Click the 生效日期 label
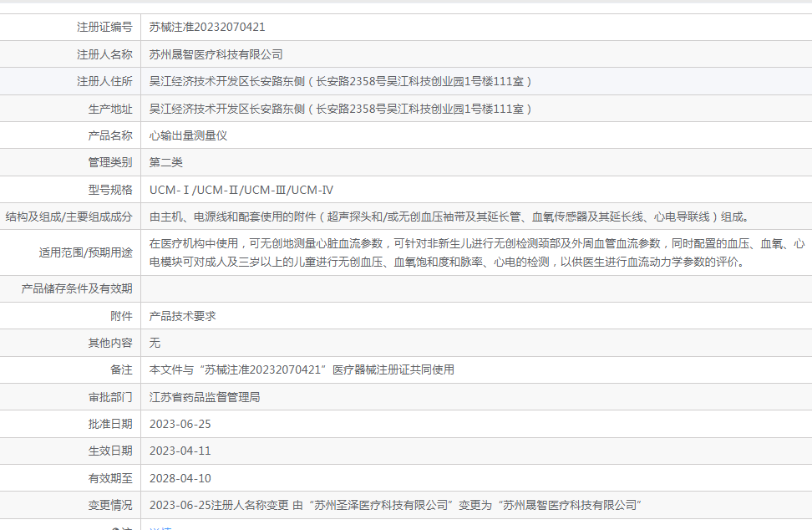This screenshot has height=530, width=812. point(110,451)
